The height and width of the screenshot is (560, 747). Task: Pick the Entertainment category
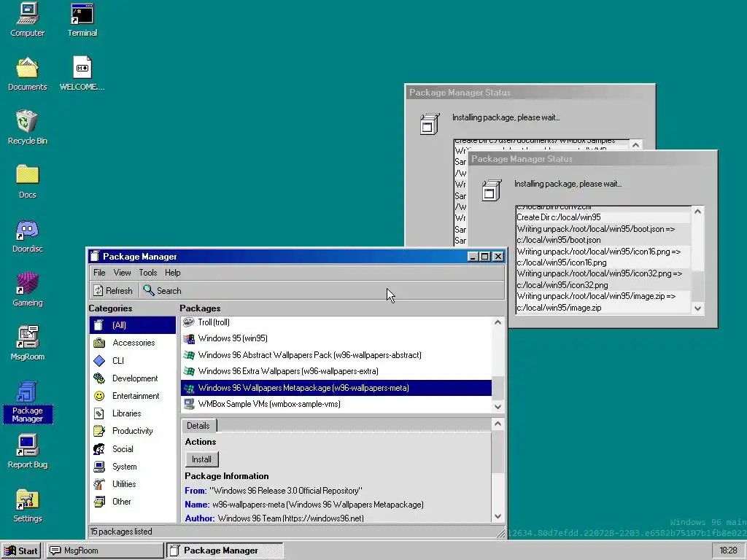(x=133, y=396)
